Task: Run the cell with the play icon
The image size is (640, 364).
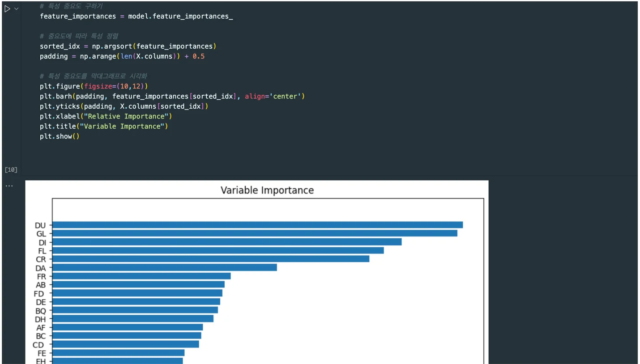Action: point(7,8)
